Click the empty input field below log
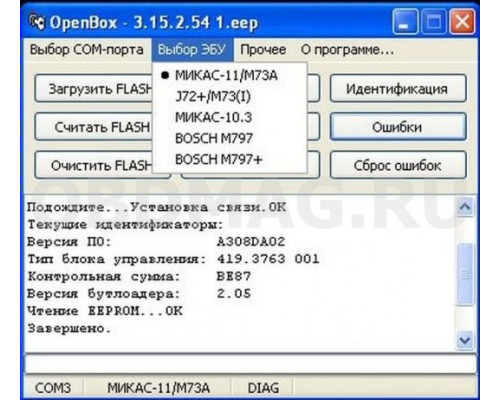This screenshot has height=400, width=500. 251,364
